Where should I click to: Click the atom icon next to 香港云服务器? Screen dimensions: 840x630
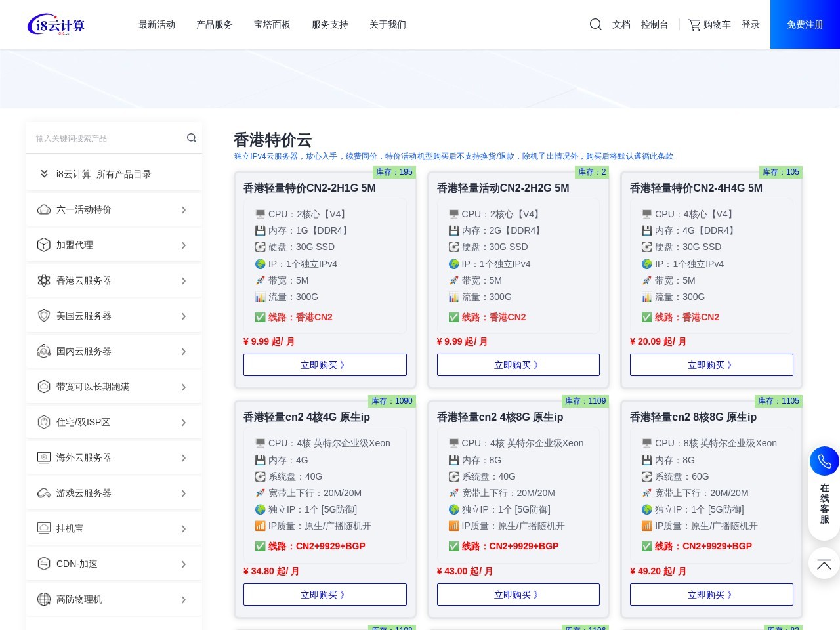44,280
